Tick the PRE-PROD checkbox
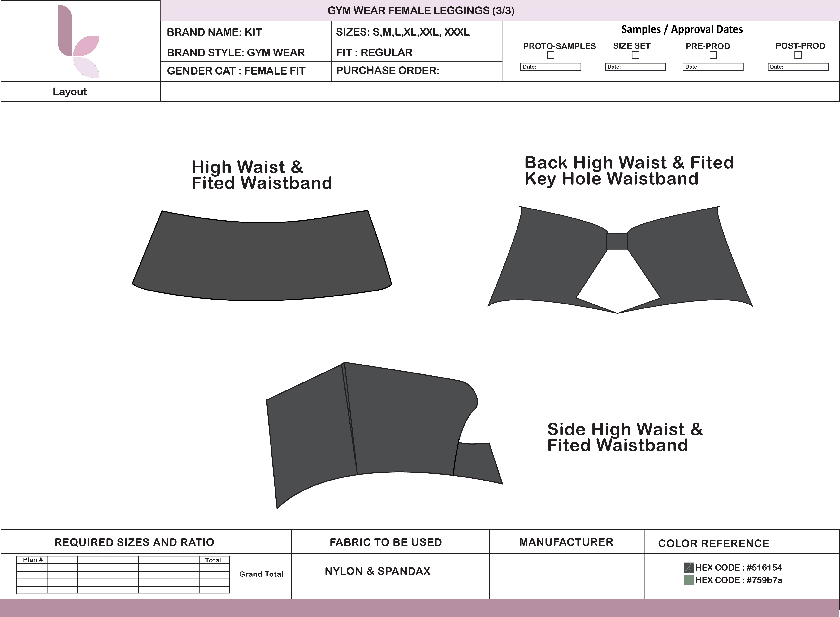The image size is (840, 617). pos(713,55)
